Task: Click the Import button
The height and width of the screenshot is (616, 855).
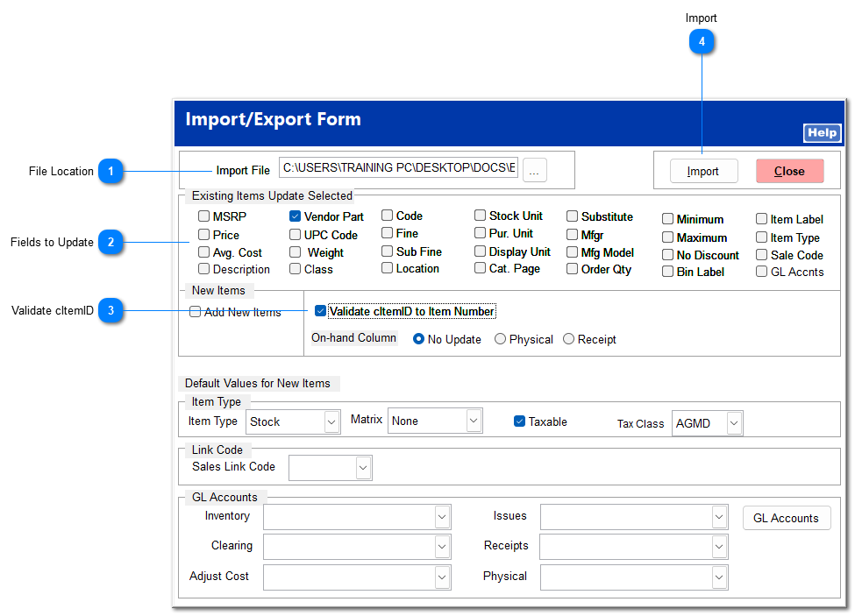Action: click(703, 172)
